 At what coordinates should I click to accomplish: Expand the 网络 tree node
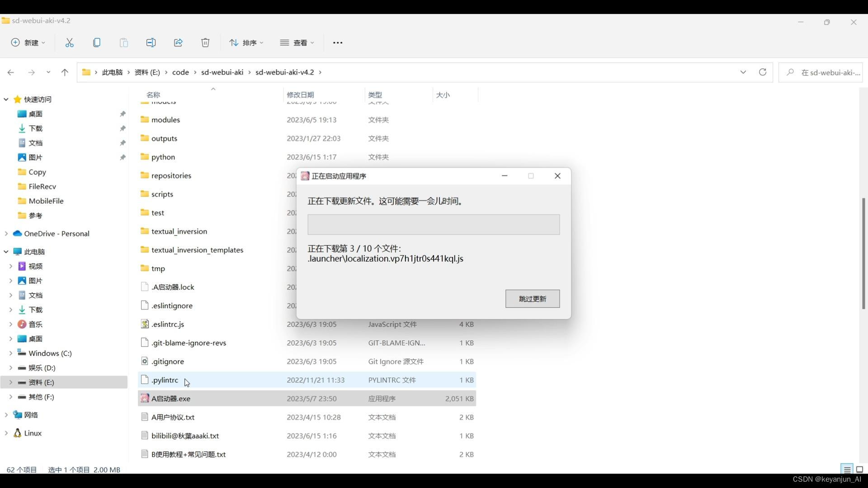tap(6, 415)
